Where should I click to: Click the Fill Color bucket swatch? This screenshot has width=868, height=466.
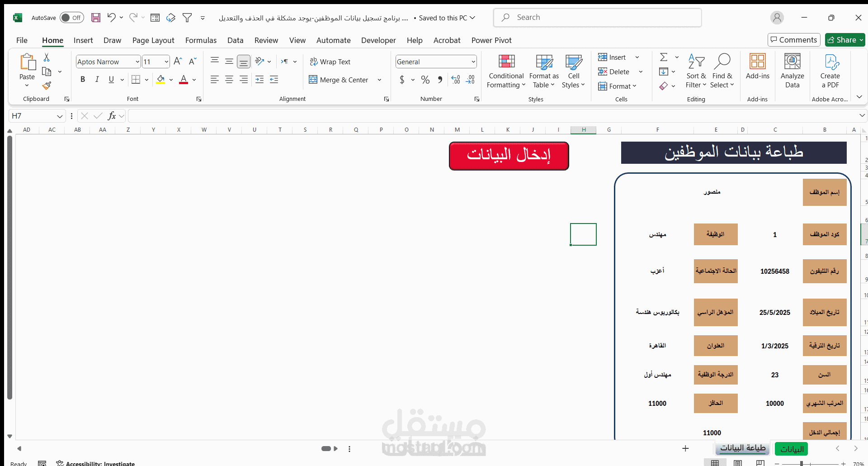160,80
